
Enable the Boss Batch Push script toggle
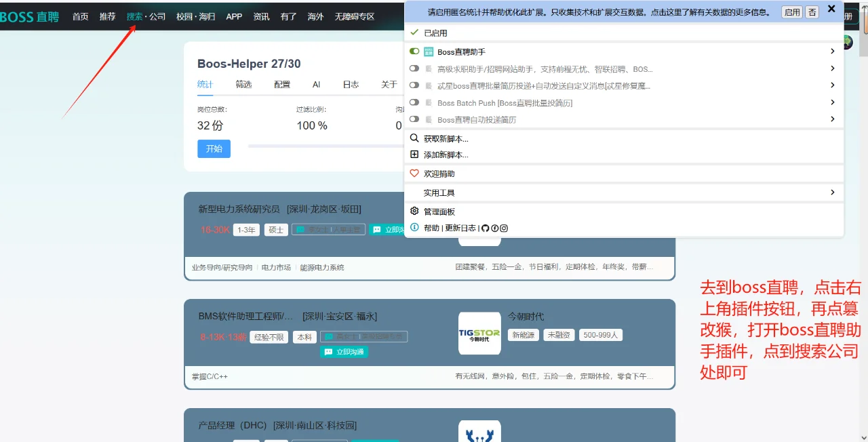click(x=414, y=102)
